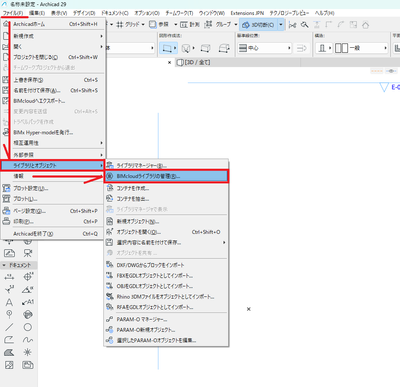Image resolution: width=400 pixels, height=387 pixels.
Task: Click the scissors trim tool icon
Action: [292, 25]
